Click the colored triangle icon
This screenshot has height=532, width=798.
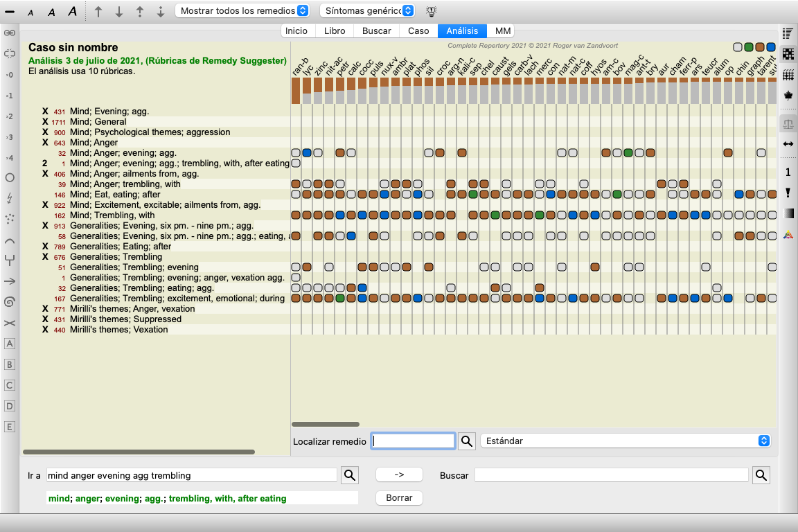pos(788,235)
